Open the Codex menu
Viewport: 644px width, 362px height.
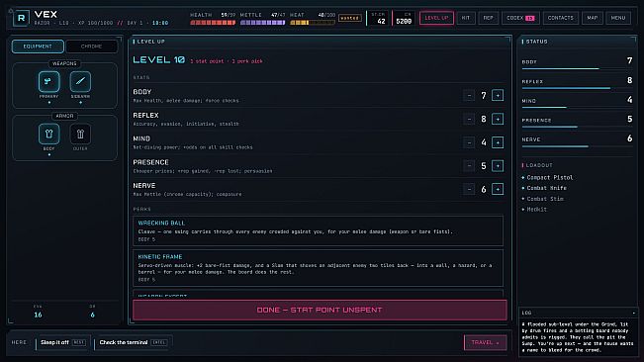520,18
